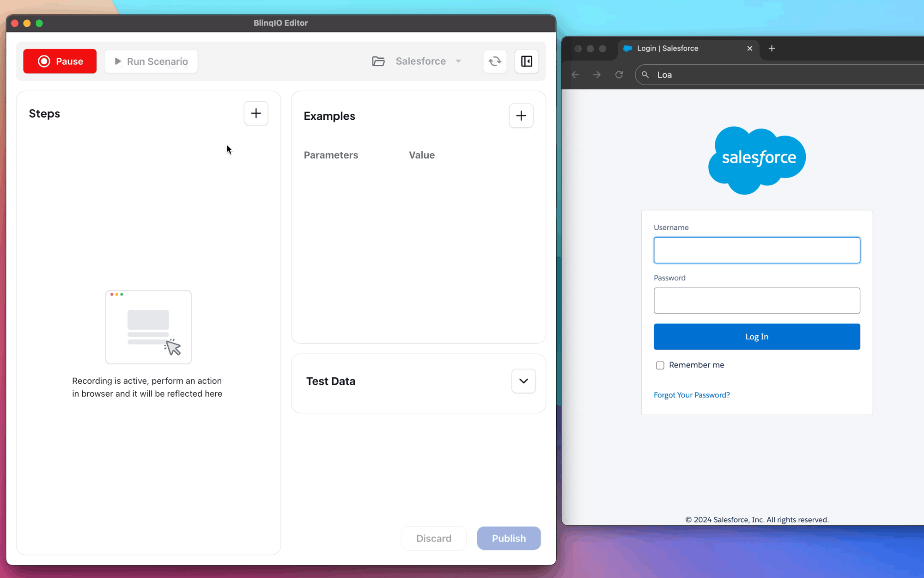Open Forgot Your Password link
The image size is (924, 578).
click(x=692, y=395)
